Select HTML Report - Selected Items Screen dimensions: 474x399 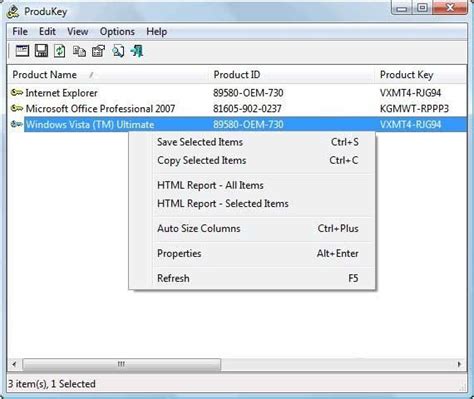tap(252, 204)
